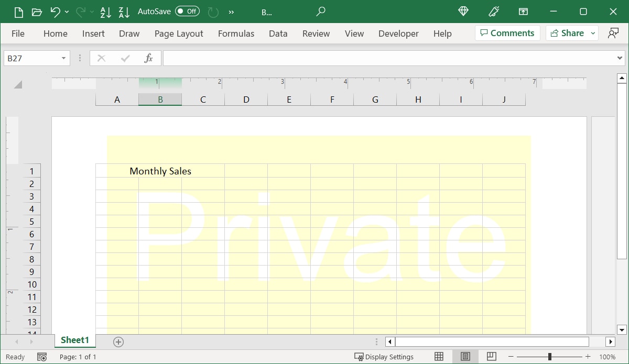Switch to Page Break Preview view

click(491, 357)
